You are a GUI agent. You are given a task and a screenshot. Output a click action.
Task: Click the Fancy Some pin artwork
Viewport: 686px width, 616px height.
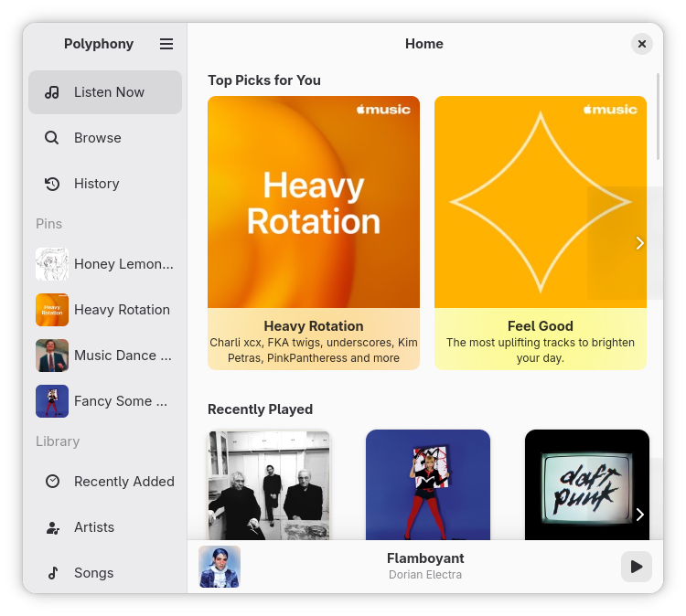coord(52,401)
